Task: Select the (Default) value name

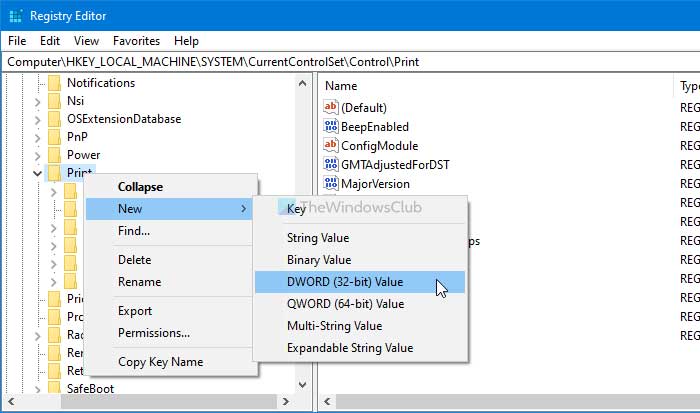Action: (x=364, y=108)
